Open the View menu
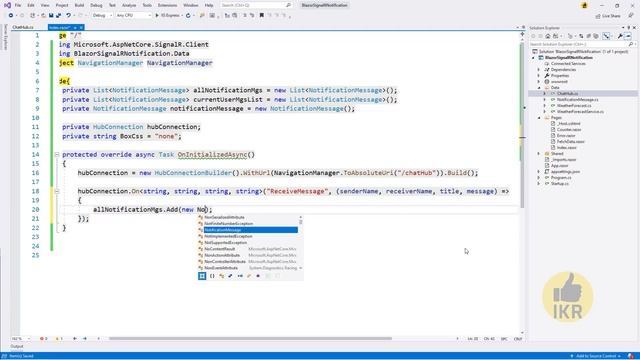The image size is (640, 360). click(45, 5)
